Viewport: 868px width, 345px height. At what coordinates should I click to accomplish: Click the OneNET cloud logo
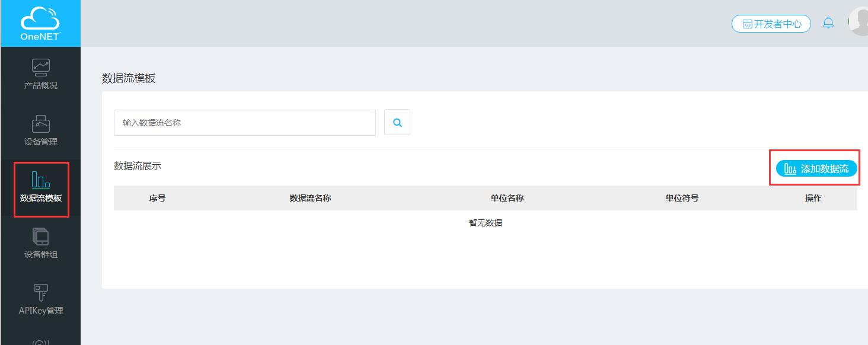click(x=40, y=23)
